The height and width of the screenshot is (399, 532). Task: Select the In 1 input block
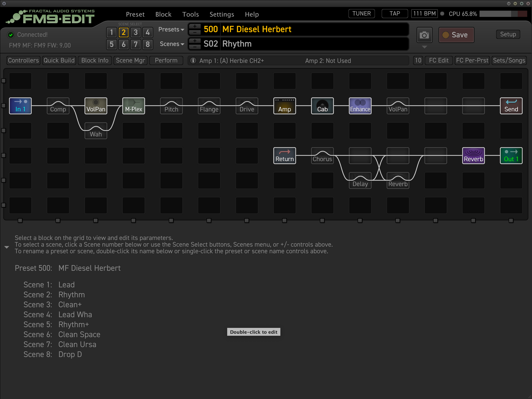20,106
